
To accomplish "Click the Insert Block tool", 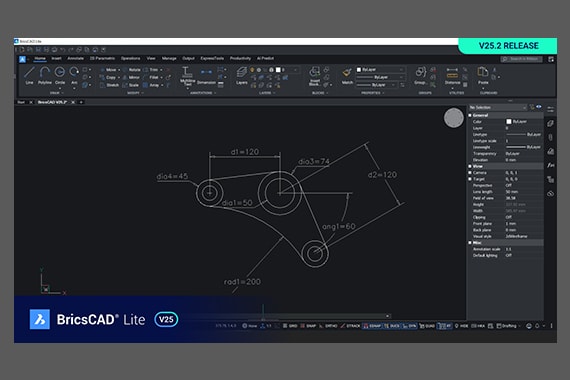I will [x=314, y=76].
